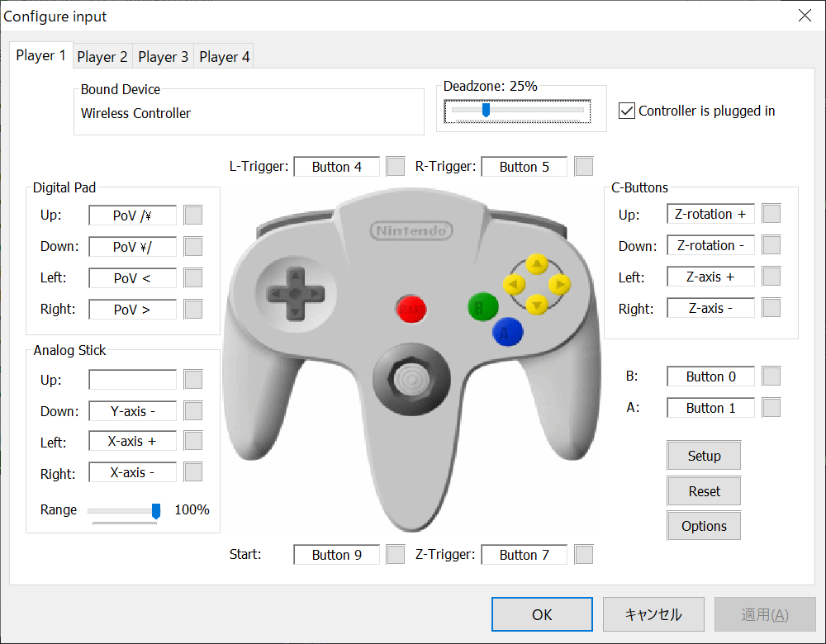Click the Z-Trigger Button 7 field
The height and width of the screenshot is (644, 826).
click(525, 555)
